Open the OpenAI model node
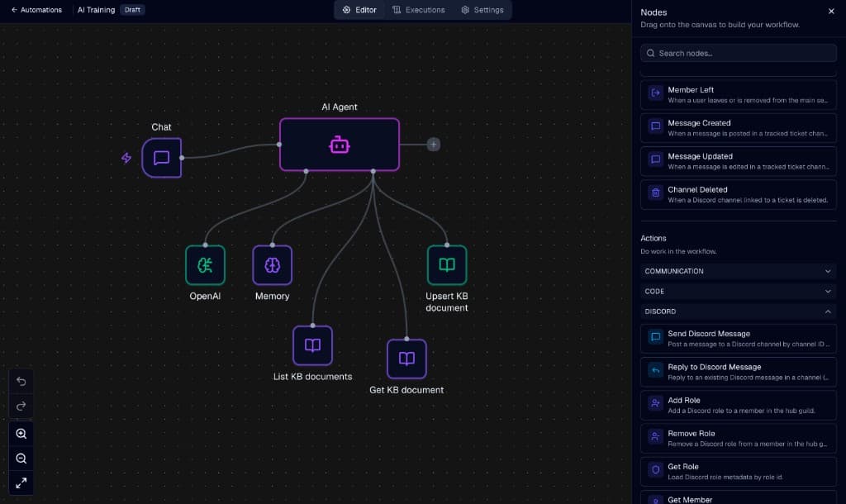846x504 pixels. (205, 265)
